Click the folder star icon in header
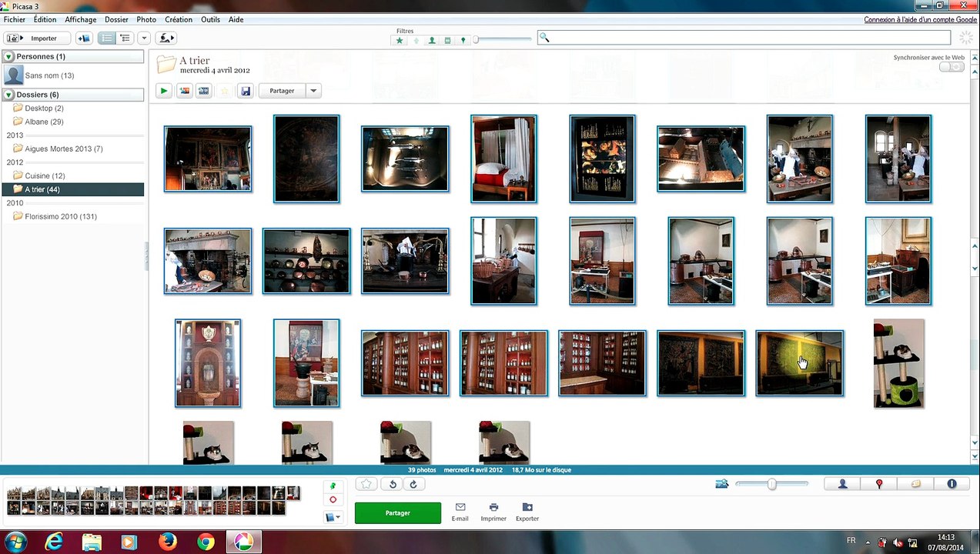Image resolution: width=980 pixels, height=554 pixels. (225, 91)
